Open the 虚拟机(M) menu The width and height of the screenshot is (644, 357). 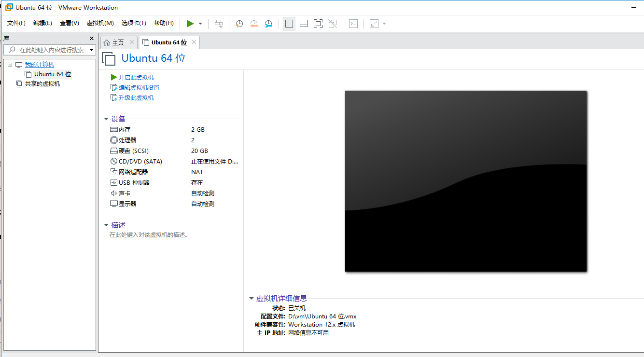tap(100, 23)
